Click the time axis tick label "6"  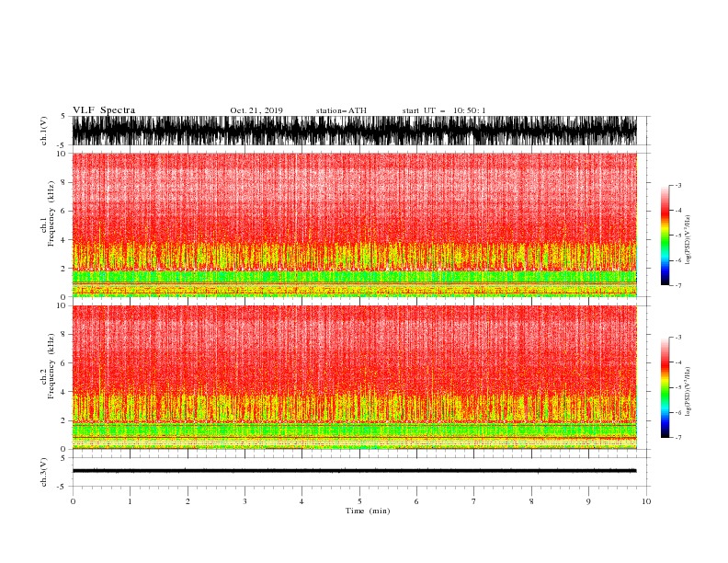(416, 501)
